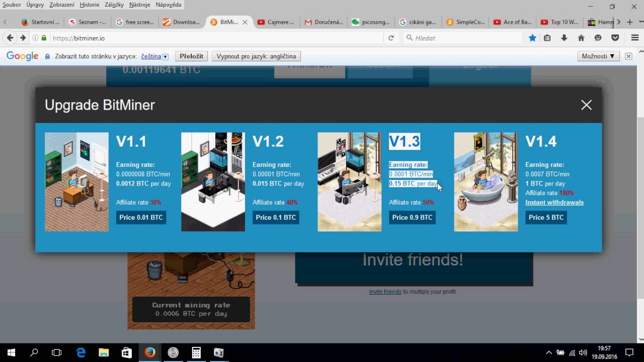This screenshot has width=644, height=362.
Task: Click the Přeložit translate button
Action: 191,56
